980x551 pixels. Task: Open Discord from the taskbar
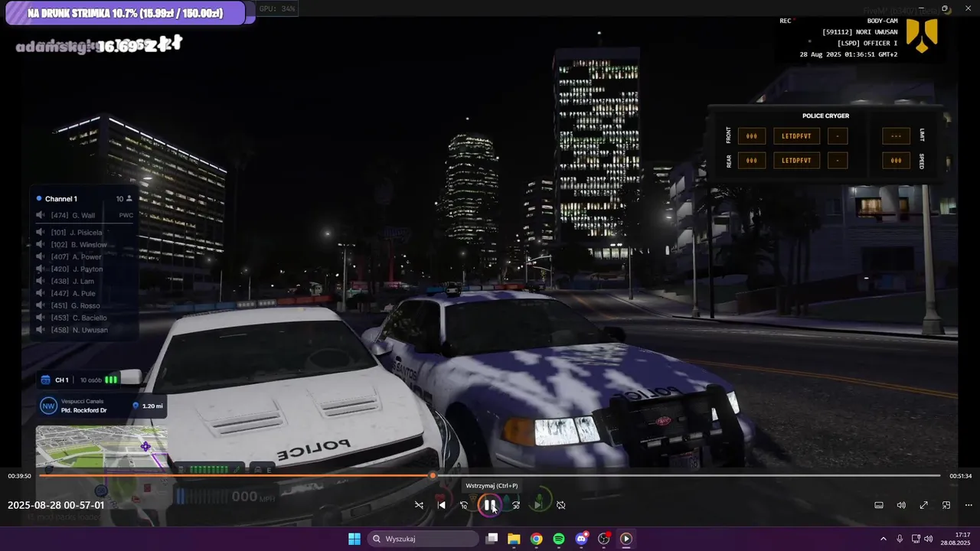point(581,539)
